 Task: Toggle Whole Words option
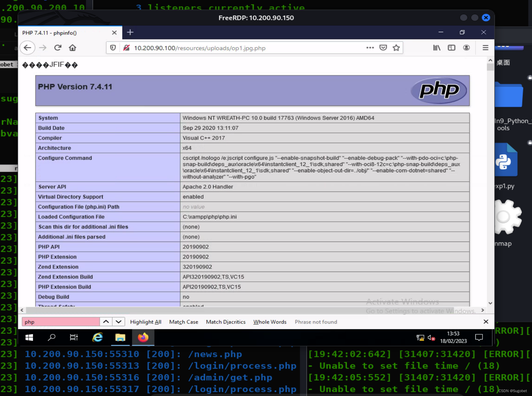(270, 322)
